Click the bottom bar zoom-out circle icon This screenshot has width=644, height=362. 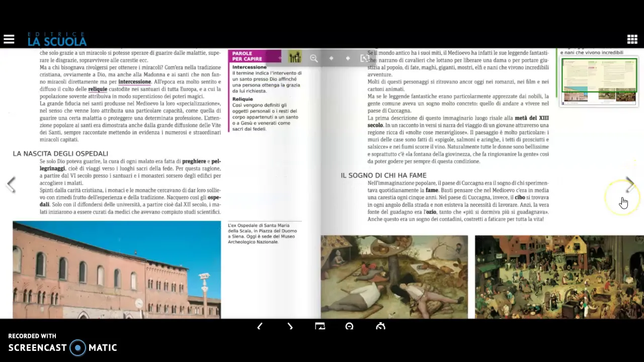pyautogui.click(x=350, y=326)
